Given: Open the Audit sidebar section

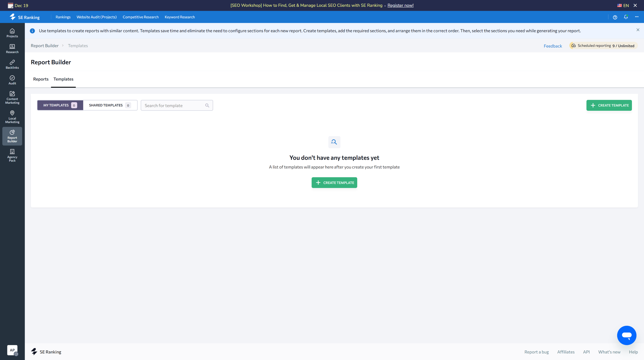Looking at the screenshot, I should (x=12, y=80).
